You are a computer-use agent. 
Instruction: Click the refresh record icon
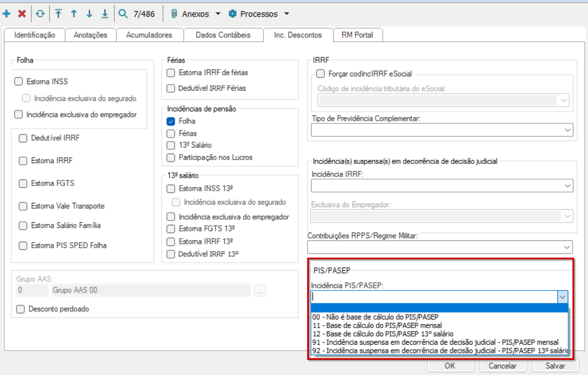tap(40, 14)
